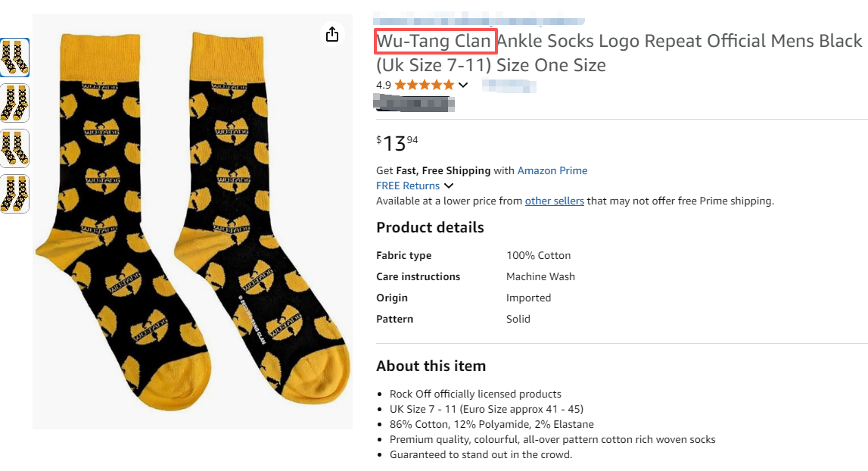Viewport: 868px width, 471px height.
Task: Open the Amazon Prime link
Action: [x=552, y=170]
